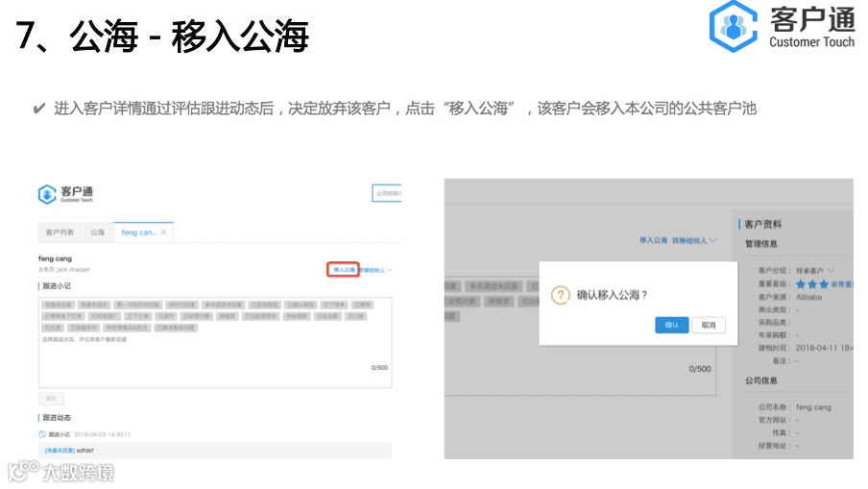Viewport: 868px width, 489px height.
Task: Click 公司名称 feng cang value
Action: 813,407
